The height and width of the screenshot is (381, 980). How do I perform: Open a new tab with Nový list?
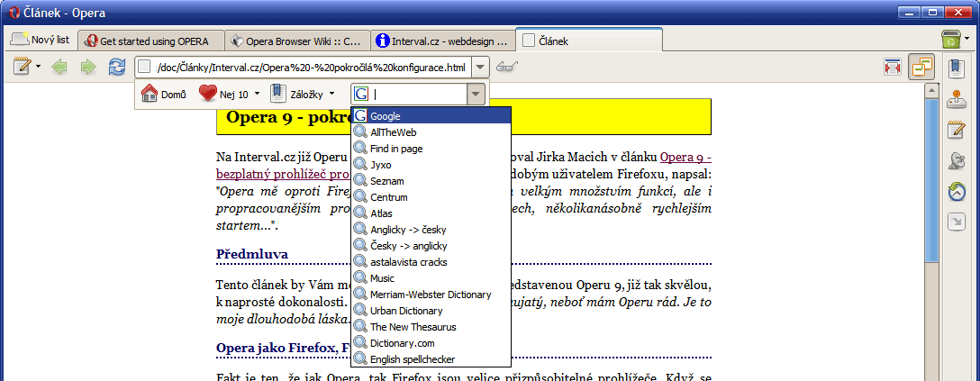(x=40, y=40)
